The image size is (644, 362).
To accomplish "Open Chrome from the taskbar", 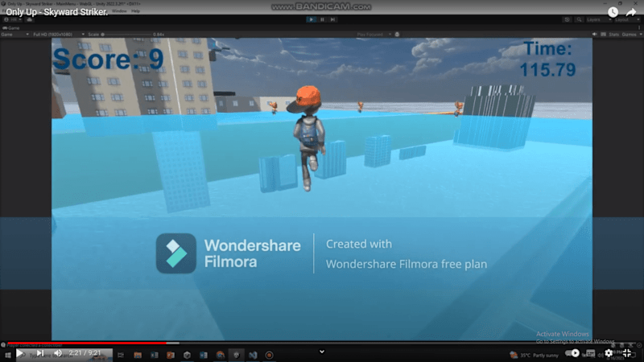I will (x=220, y=355).
